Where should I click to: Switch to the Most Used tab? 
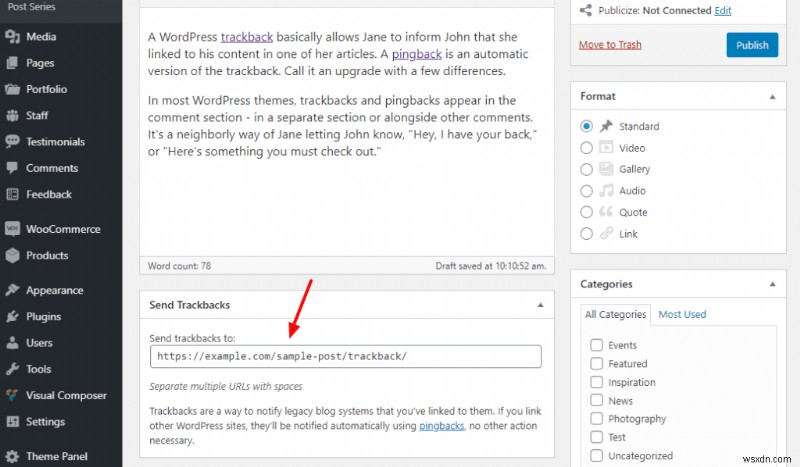click(x=682, y=314)
